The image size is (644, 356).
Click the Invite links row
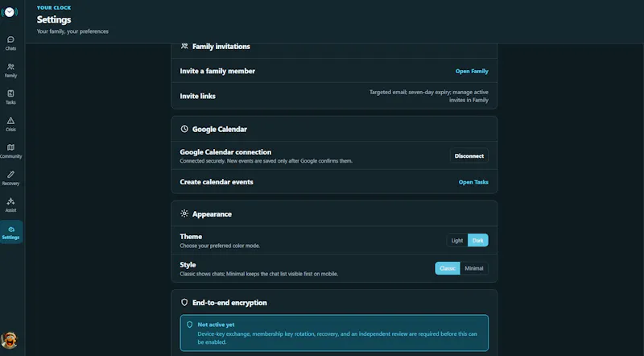point(334,96)
